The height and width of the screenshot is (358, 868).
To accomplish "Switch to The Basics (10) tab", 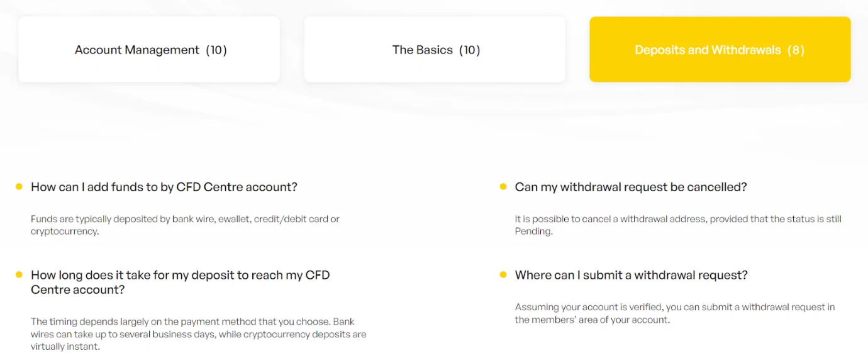I will pos(435,50).
